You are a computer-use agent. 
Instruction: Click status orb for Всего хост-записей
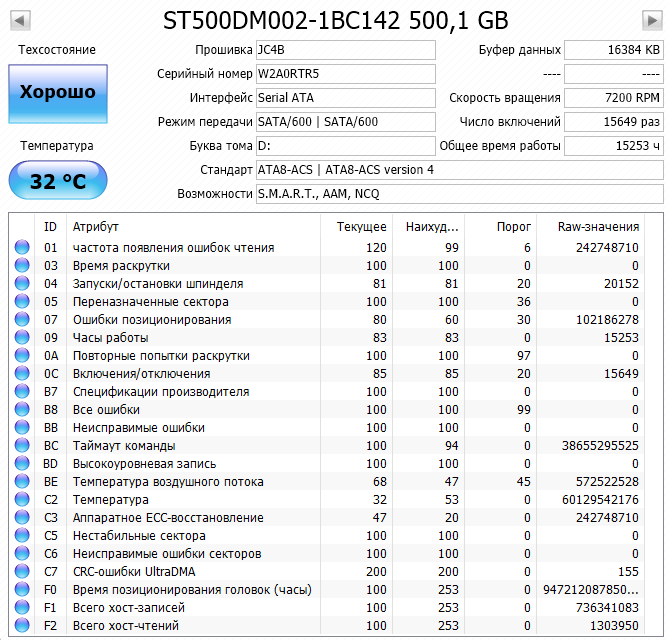pyautogui.click(x=22, y=607)
